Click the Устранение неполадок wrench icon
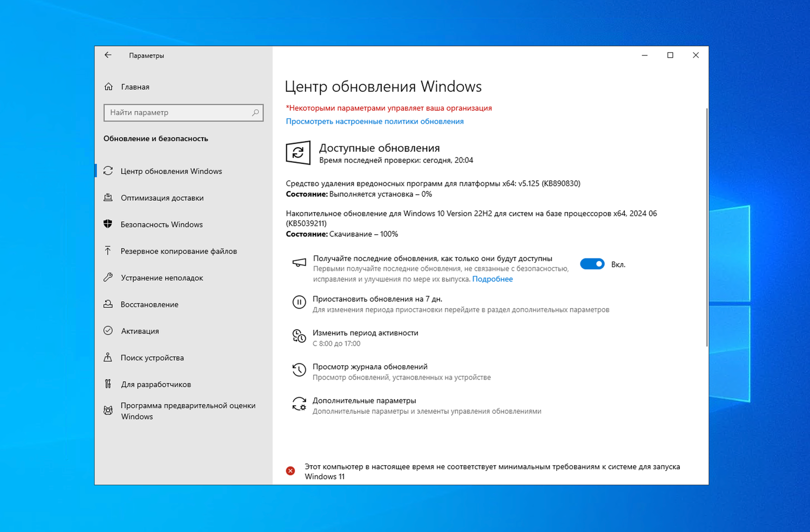 [108, 277]
